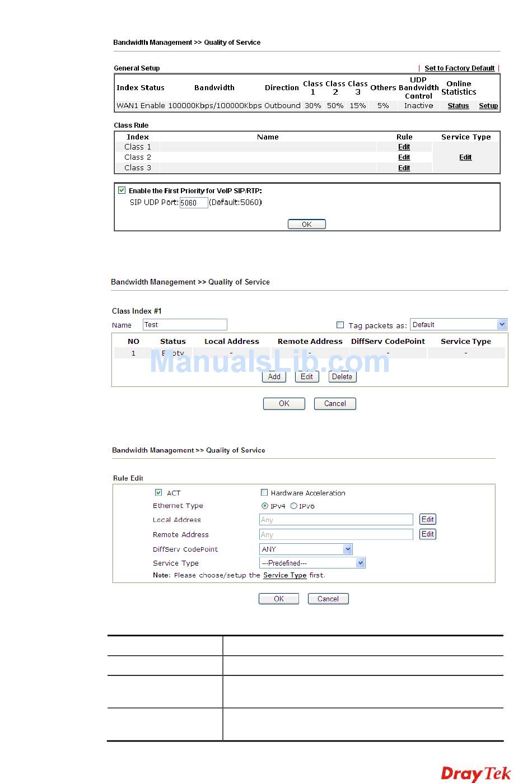Confirm VoIP settings with the OK button
This screenshot has height=783, width=532.
tap(306, 224)
